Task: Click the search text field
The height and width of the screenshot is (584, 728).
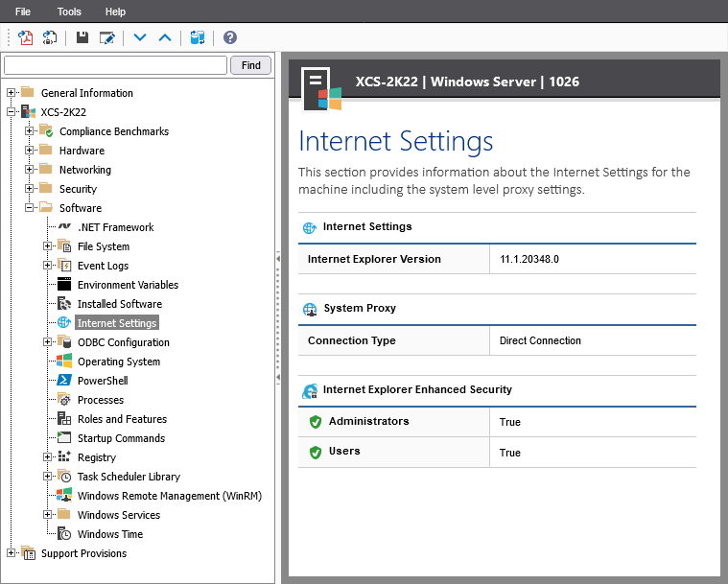Action: pyautogui.click(x=115, y=65)
